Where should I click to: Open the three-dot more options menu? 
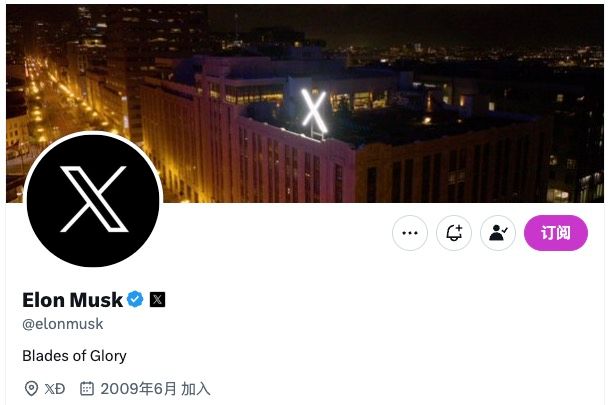pos(410,233)
